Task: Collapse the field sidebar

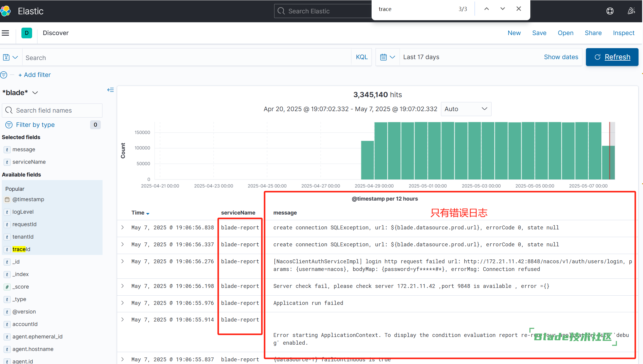Action: point(111,90)
